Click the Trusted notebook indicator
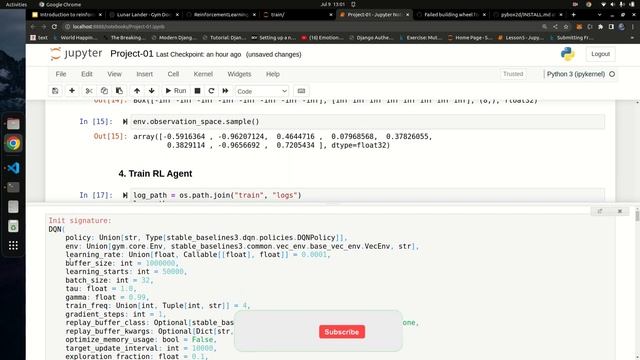The width and height of the screenshot is (640, 360). pyautogui.click(x=513, y=74)
